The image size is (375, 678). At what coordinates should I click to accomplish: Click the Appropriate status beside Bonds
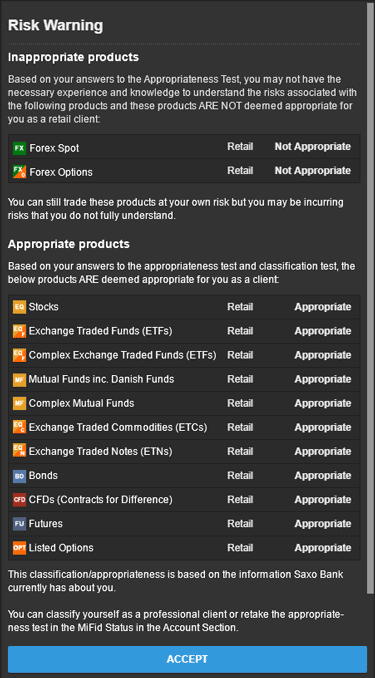323,476
